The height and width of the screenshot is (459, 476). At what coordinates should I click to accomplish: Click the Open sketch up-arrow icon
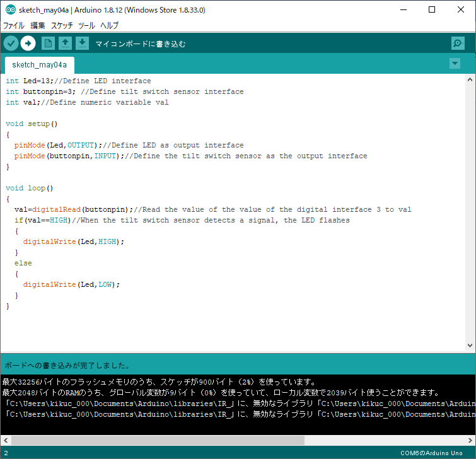click(65, 43)
